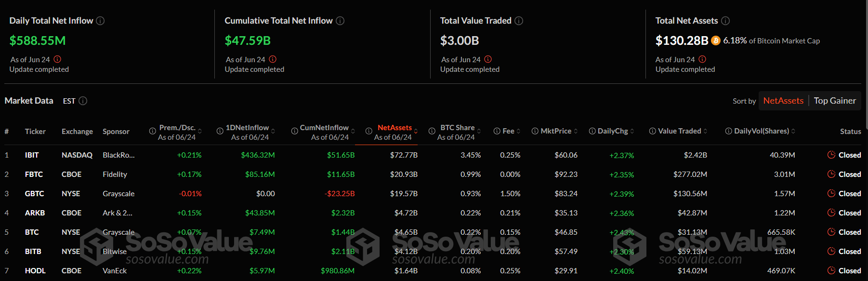Image resolution: width=868 pixels, height=281 pixels.
Task: Open the GBTC ticker link
Action: click(x=34, y=194)
